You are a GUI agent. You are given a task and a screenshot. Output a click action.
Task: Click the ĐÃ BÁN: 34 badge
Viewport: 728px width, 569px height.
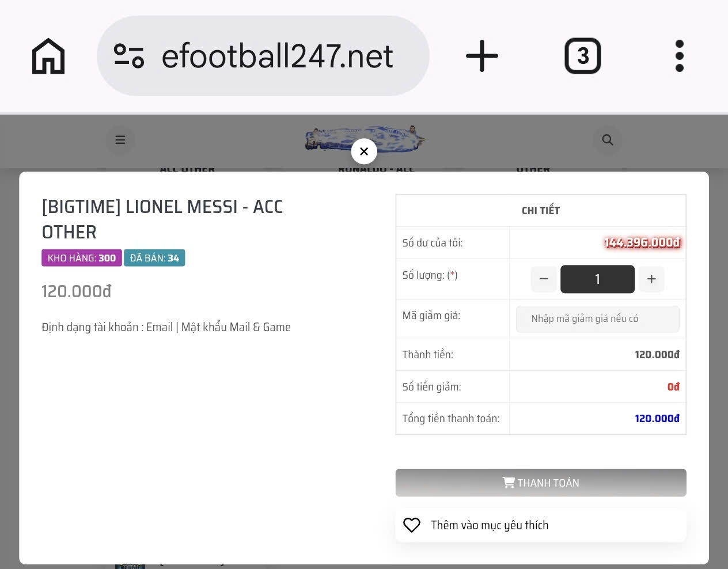pyautogui.click(x=154, y=258)
